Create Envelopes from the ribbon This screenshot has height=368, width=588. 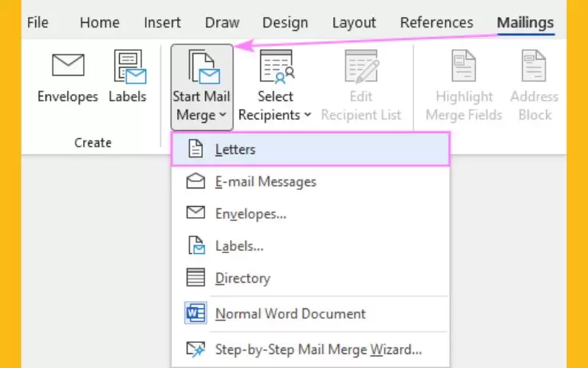[68, 78]
